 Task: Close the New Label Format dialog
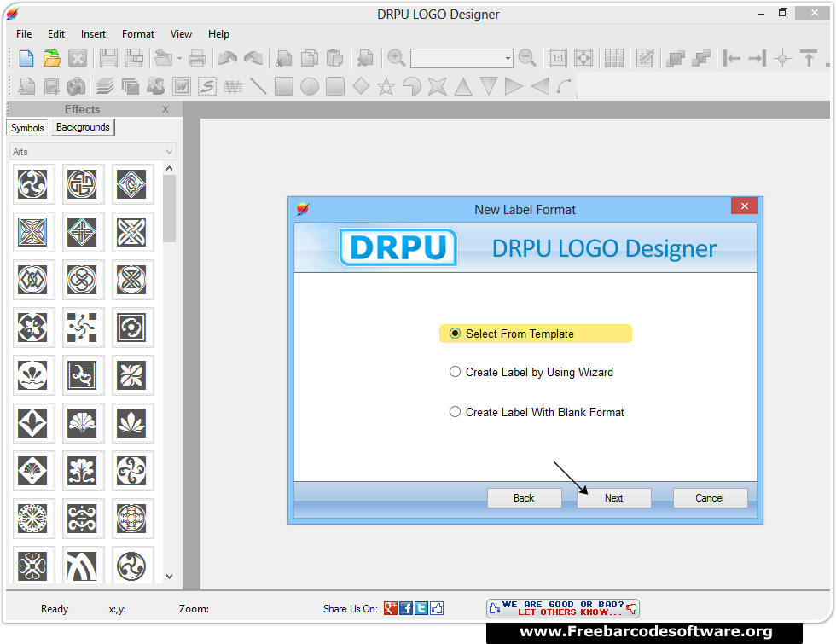tap(744, 206)
